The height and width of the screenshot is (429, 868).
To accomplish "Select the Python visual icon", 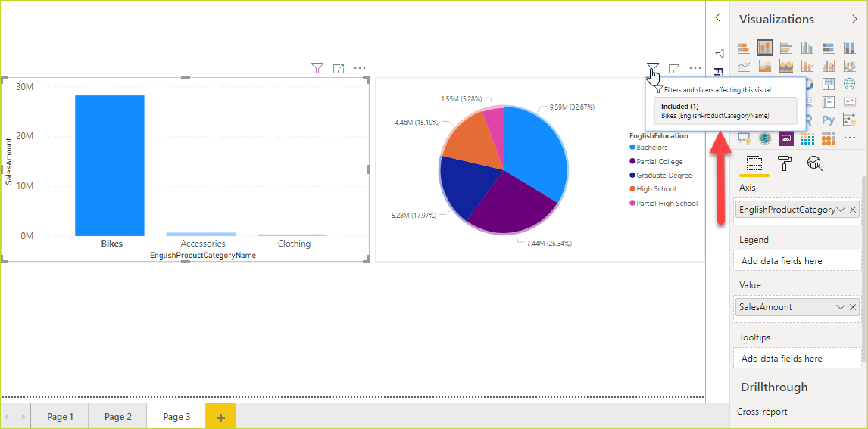I will click(828, 120).
